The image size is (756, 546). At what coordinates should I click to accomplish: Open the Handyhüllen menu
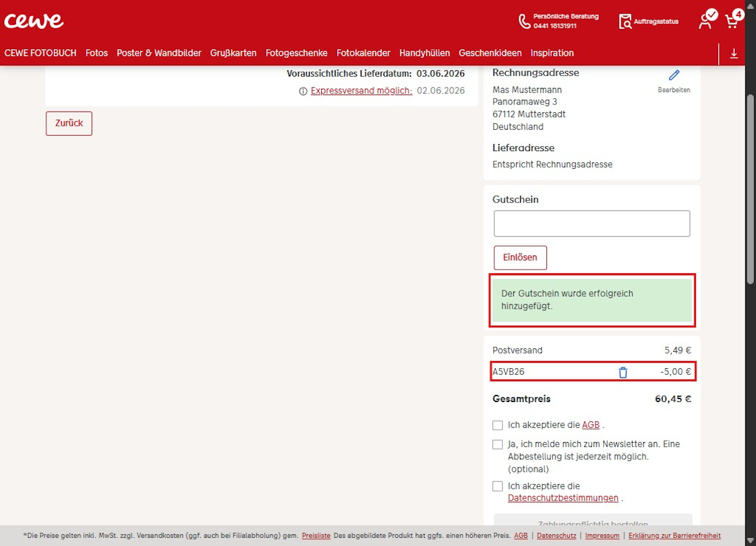click(x=425, y=53)
